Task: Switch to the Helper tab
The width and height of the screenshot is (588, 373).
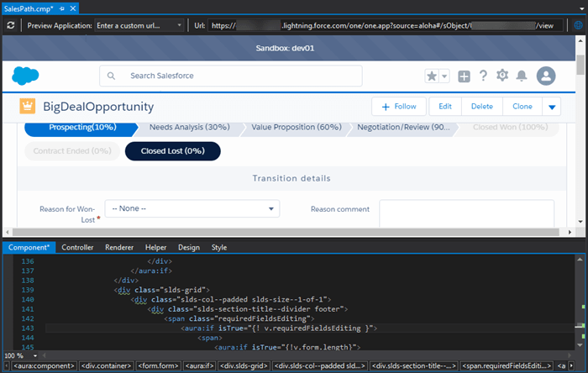Action: 155,248
